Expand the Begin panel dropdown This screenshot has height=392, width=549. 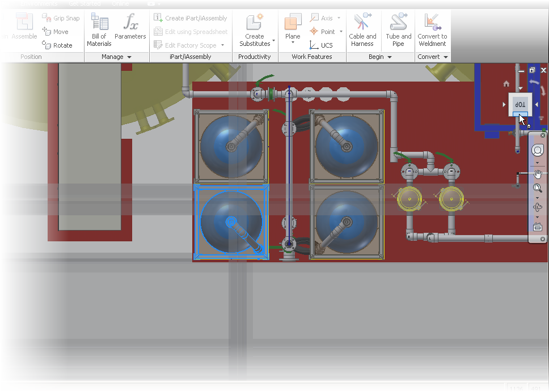tap(389, 57)
